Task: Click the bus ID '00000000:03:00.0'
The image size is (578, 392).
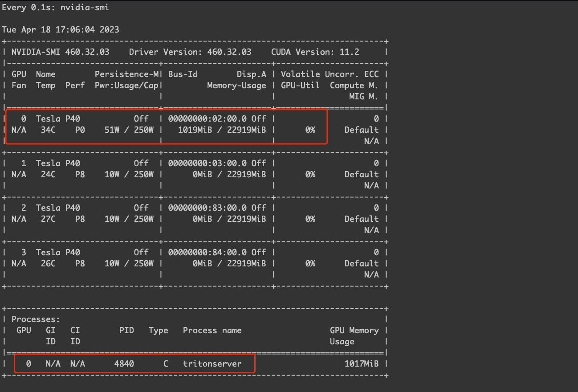Action: coord(208,163)
